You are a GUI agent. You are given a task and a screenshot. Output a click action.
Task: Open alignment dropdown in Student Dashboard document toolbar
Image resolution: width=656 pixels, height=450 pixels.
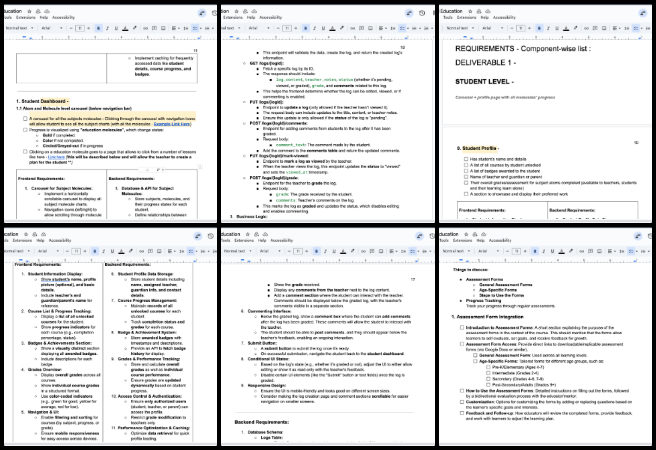click(175, 28)
